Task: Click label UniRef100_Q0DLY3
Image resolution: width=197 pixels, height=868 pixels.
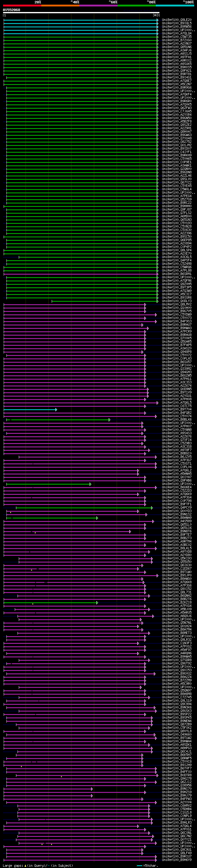Action: [177, 301]
